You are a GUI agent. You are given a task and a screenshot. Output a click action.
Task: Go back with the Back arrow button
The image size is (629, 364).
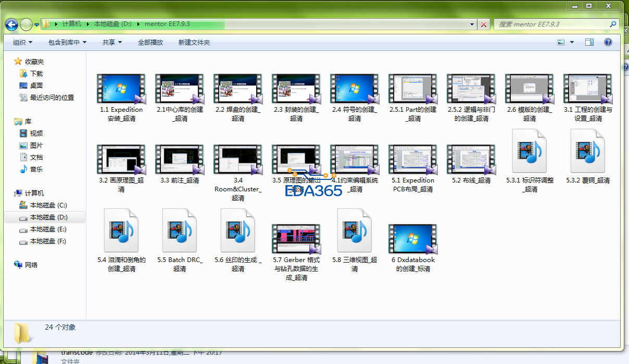[x=11, y=24]
